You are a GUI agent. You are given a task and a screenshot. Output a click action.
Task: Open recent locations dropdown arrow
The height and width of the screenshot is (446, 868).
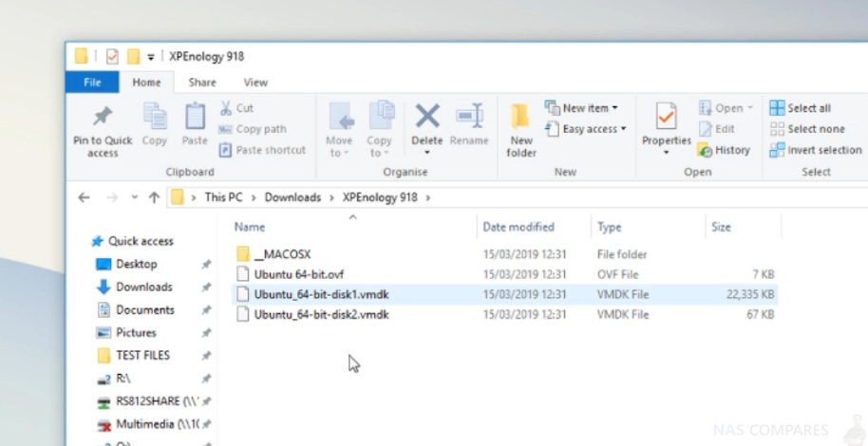[134, 197]
